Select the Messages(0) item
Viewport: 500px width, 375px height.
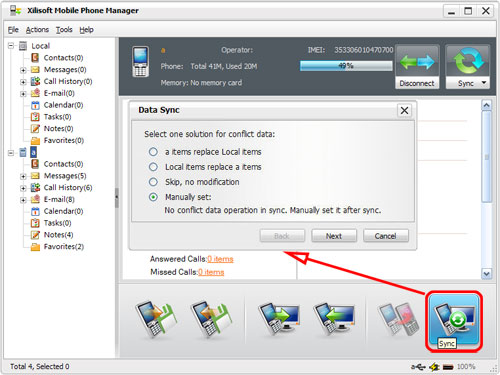point(65,69)
